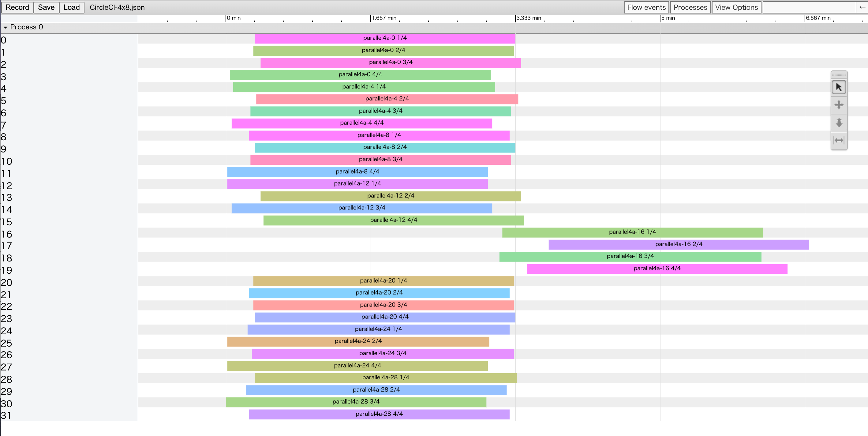Click the CircleCI-4x8.json file title

click(x=117, y=7)
